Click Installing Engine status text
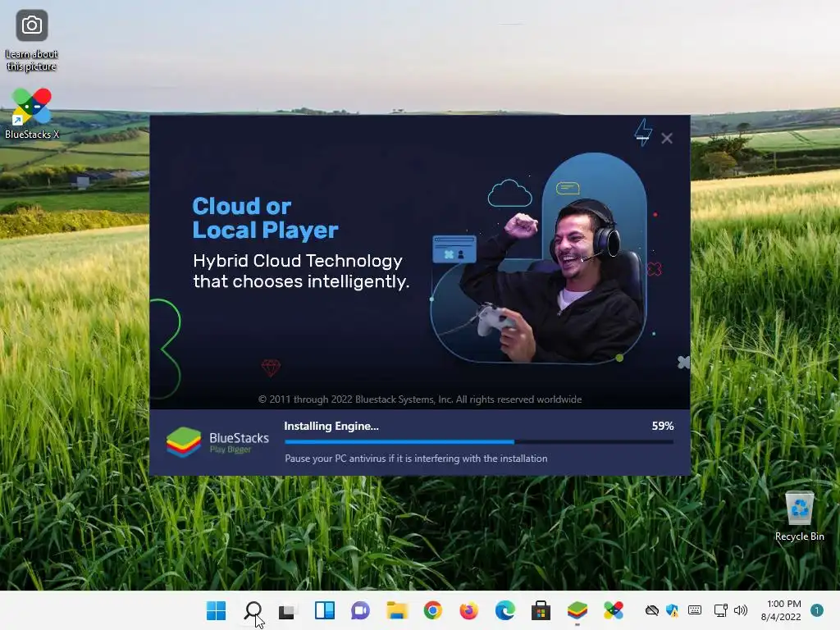Viewport: 840px width, 630px height. click(x=331, y=426)
